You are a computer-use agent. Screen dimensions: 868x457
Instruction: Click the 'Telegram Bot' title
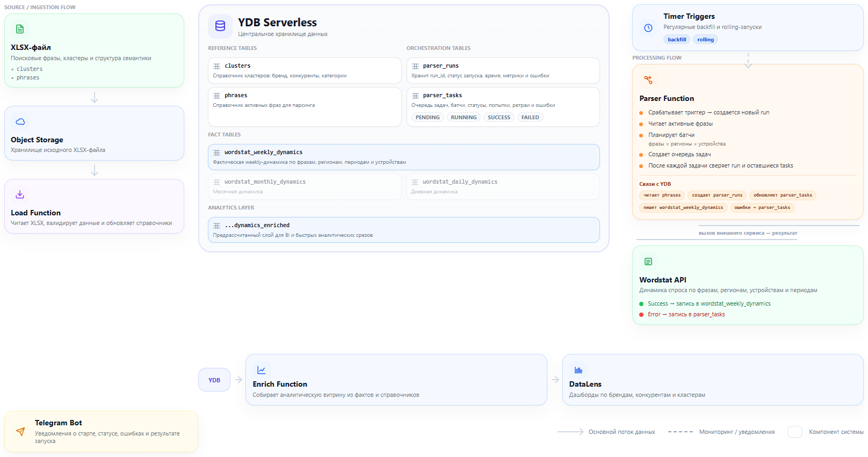pos(59,423)
